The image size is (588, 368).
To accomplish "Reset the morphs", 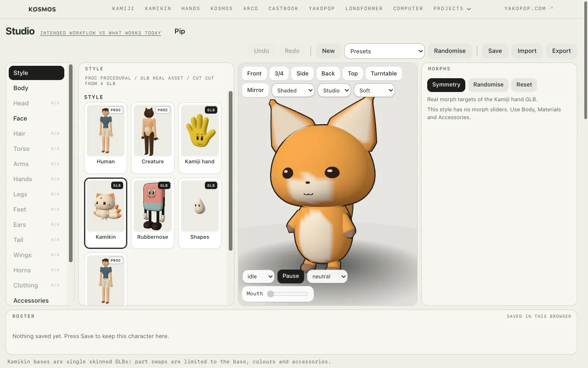I will [x=524, y=85].
